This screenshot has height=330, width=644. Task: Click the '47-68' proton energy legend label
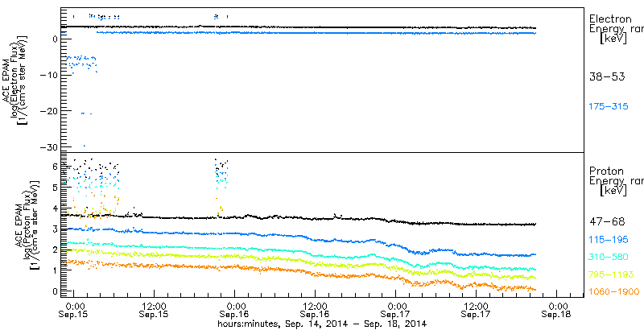pyautogui.click(x=607, y=222)
